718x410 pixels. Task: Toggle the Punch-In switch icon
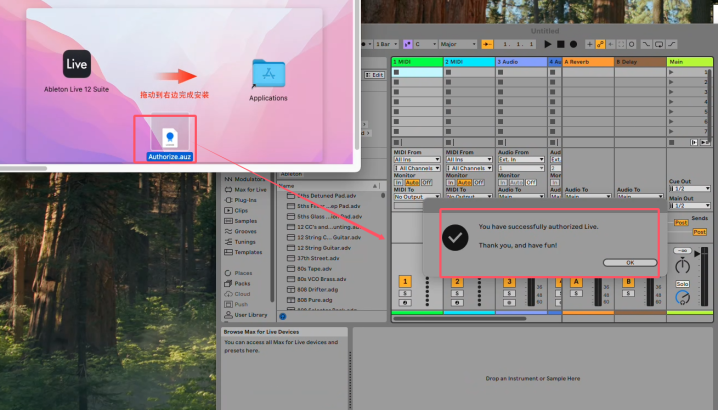click(x=646, y=44)
